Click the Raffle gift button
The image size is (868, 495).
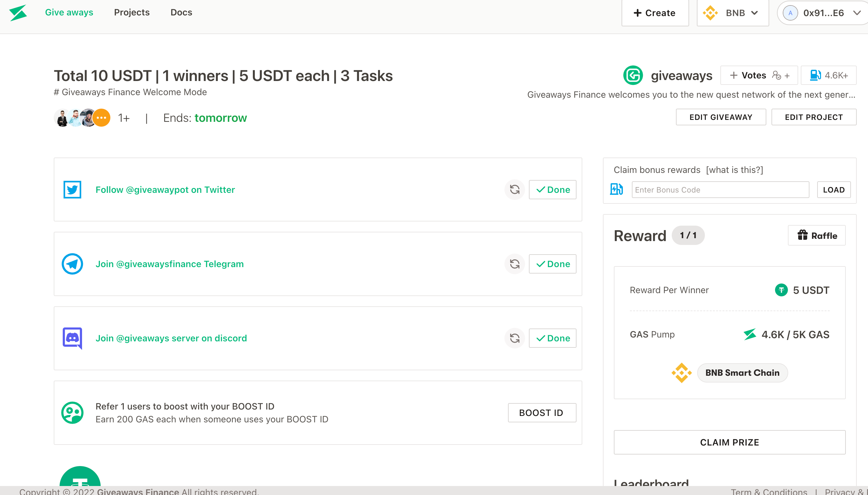(x=817, y=235)
